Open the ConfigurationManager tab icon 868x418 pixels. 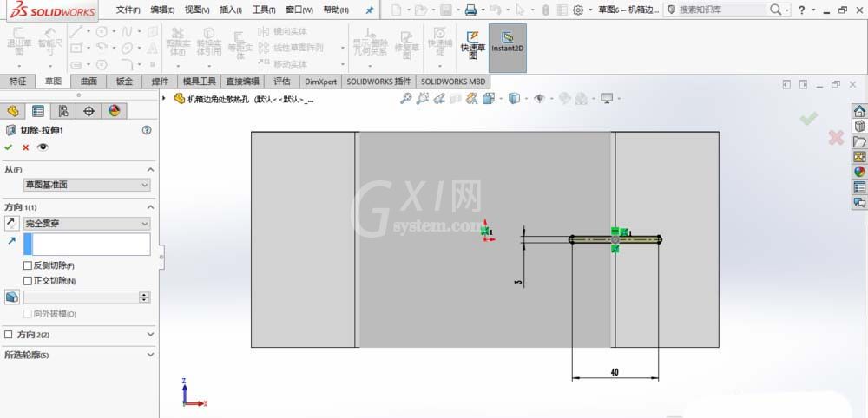click(x=63, y=111)
